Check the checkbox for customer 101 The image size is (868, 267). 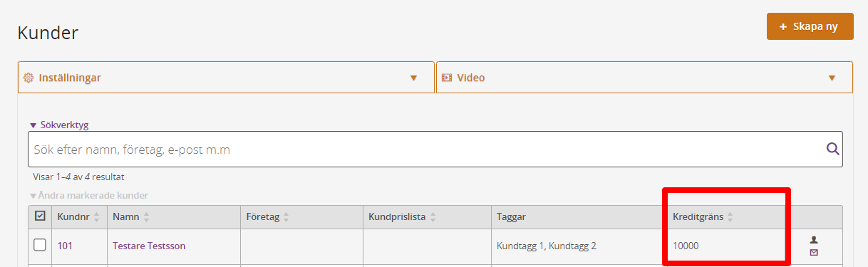(40, 245)
